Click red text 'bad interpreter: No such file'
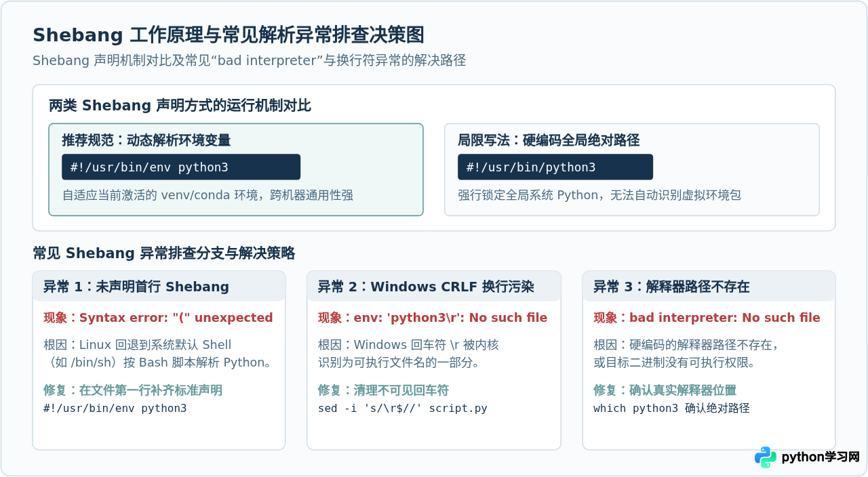 coord(725,318)
